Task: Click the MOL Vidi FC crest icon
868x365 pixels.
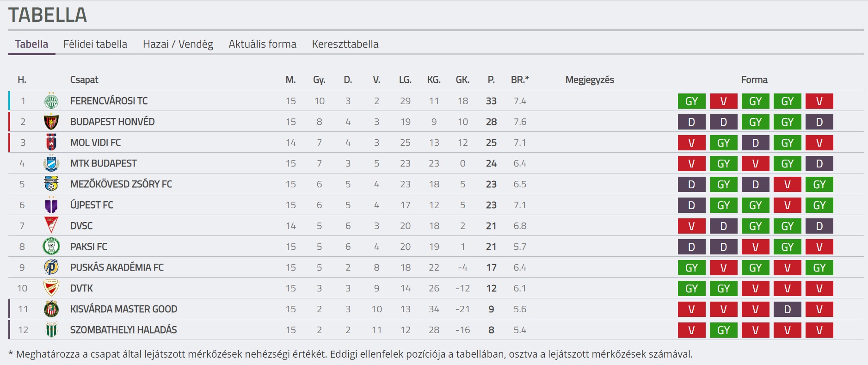Action: point(51,142)
